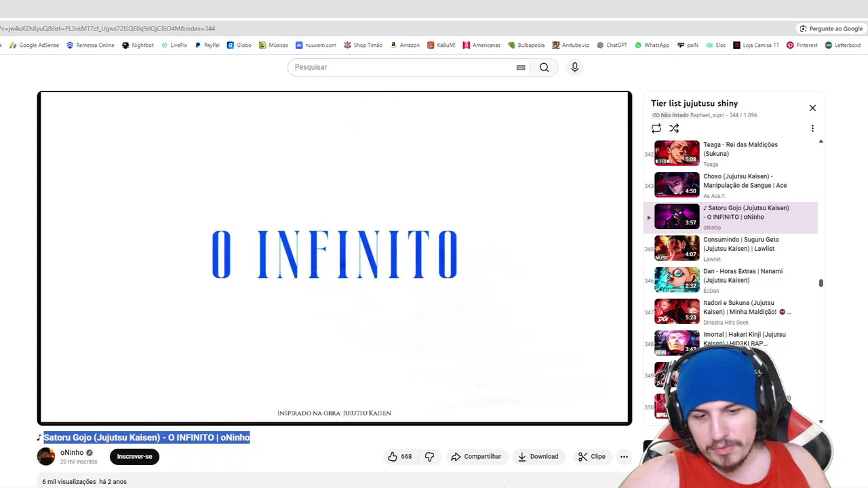Click Tier list jujutusu shiny playlist title
Viewport: 868px width, 488px height.
694,104
